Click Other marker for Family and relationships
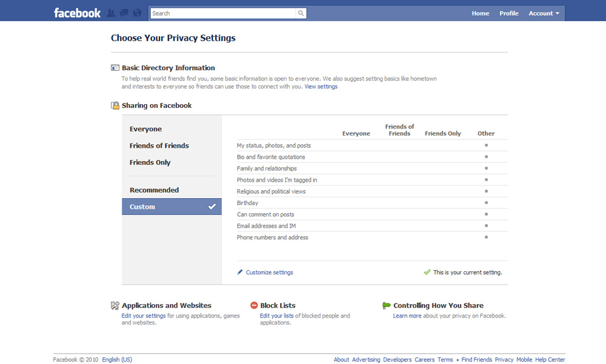The image size is (606, 364). coord(486,168)
